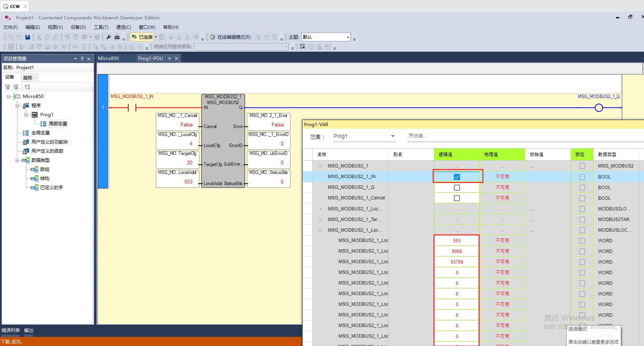Image resolution: width=644 pixels, height=346 pixels.
Task: Click the zoom-in magnifier icon
Action: [x=131, y=47]
